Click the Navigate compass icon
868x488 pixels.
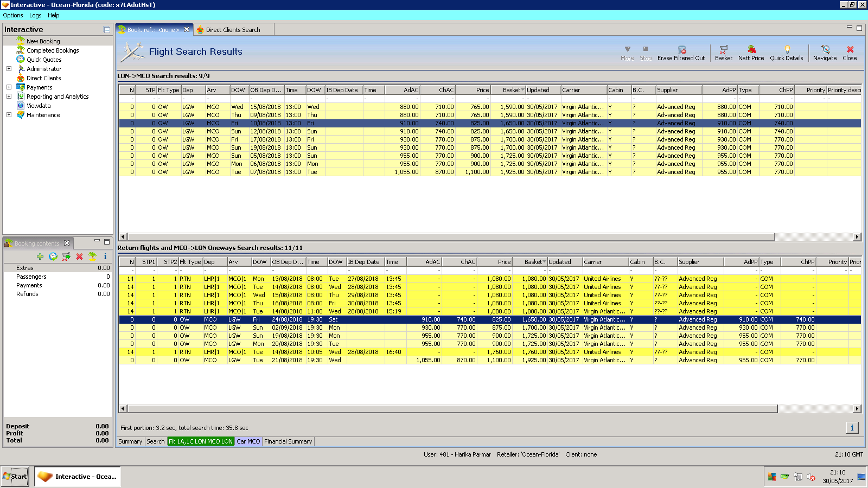pos(825,49)
